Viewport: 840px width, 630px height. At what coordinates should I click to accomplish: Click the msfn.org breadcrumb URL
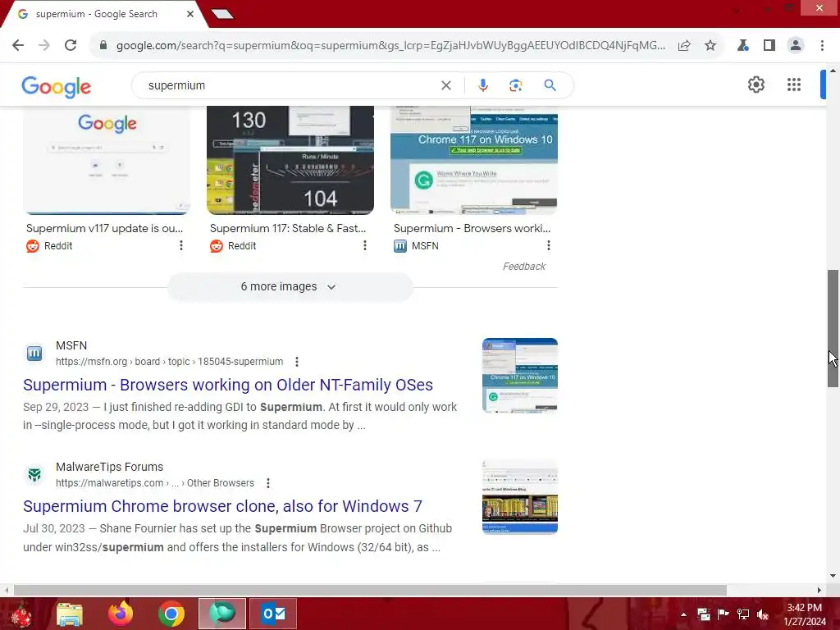pyautogui.click(x=169, y=362)
